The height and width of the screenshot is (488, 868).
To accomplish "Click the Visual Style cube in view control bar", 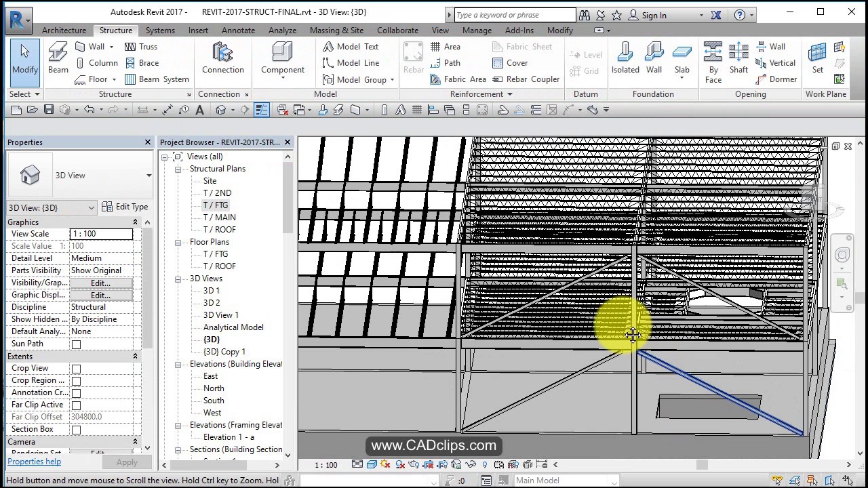I will 372,465.
